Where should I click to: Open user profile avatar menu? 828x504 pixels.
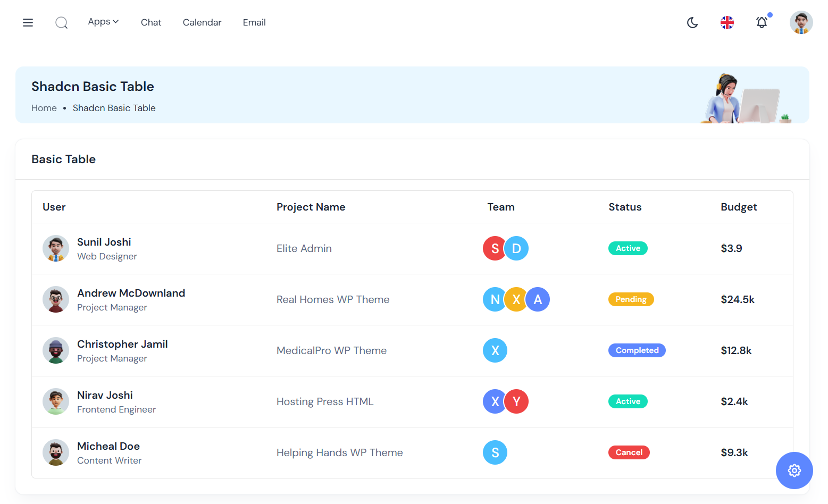(x=801, y=22)
